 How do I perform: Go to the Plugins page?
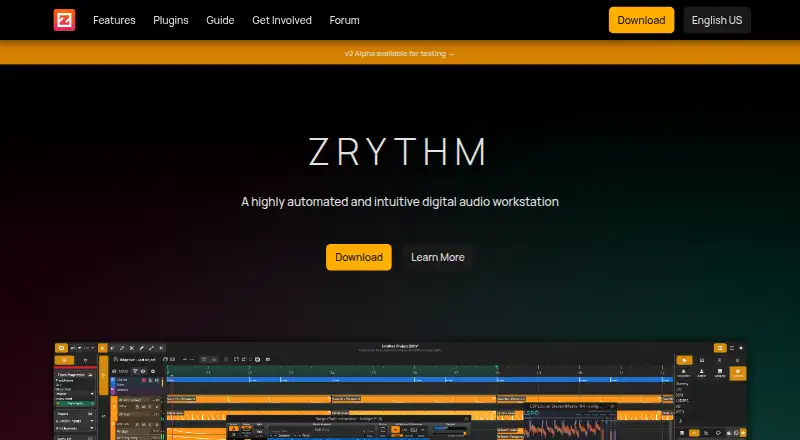coord(171,20)
